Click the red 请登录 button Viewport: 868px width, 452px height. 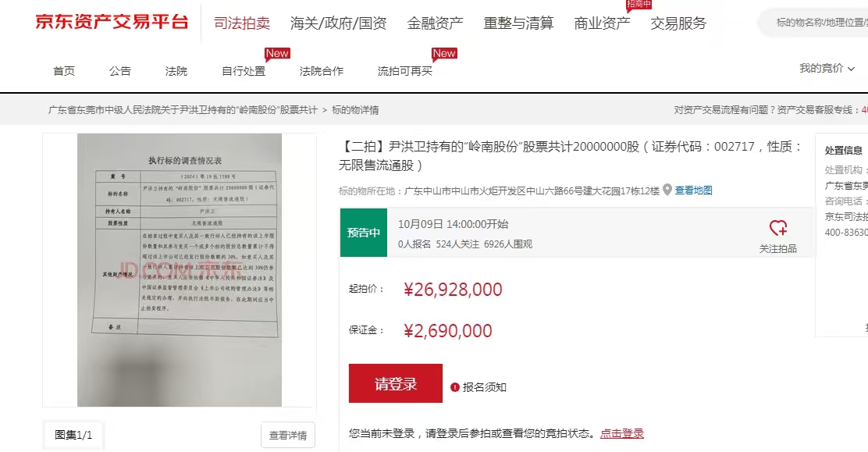[x=395, y=383]
